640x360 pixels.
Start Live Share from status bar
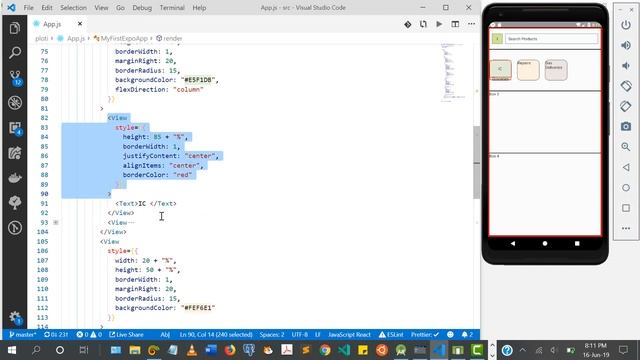click(x=126, y=335)
